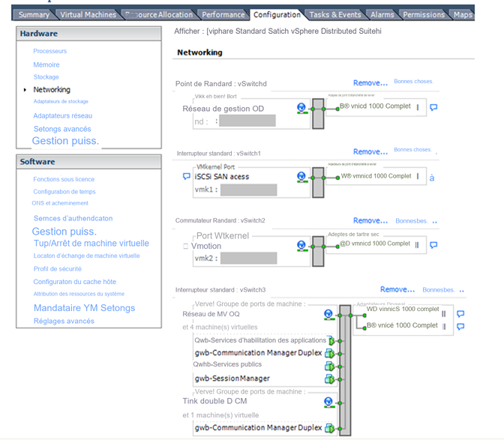Screen dimensions: 504x440
Task: Select Networking in Hardware panel
Action: coord(52,90)
